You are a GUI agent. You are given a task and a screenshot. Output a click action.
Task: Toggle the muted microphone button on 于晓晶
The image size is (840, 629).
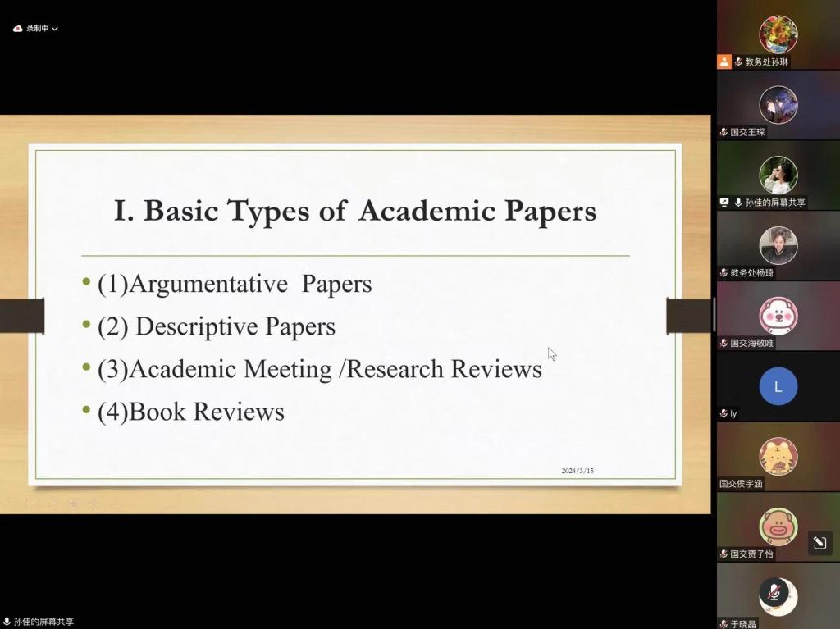(x=773, y=592)
